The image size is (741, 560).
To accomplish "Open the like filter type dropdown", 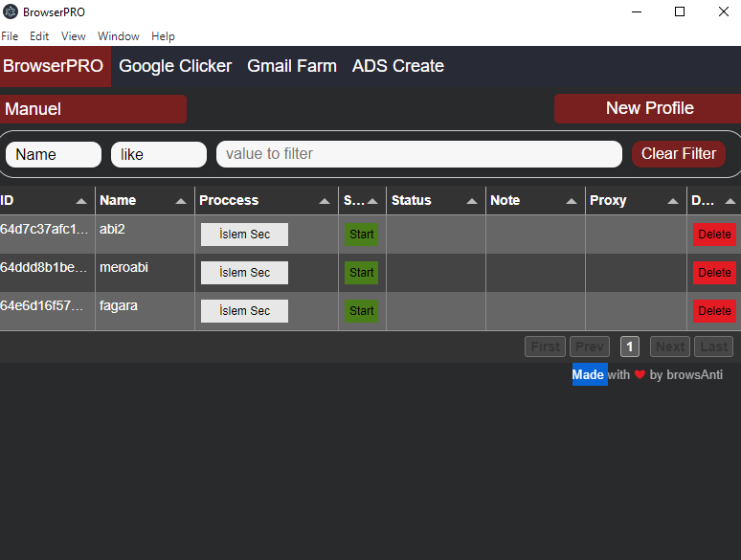I will pos(159,154).
